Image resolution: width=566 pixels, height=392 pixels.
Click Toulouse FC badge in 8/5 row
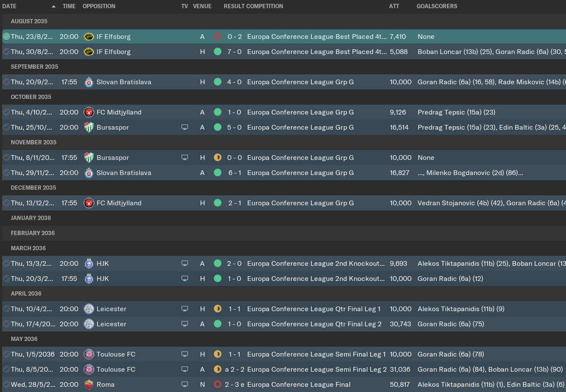(x=89, y=370)
